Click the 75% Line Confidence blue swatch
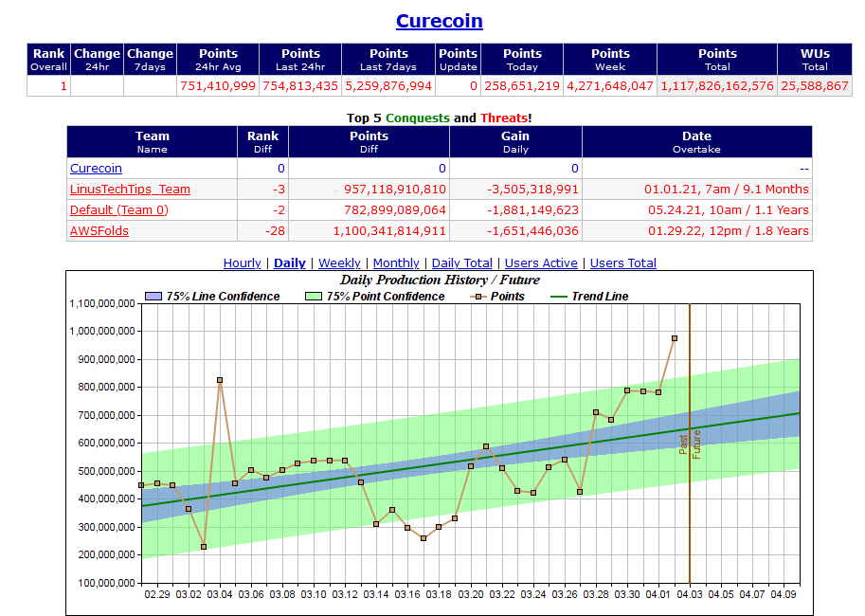Image resolution: width=865 pixels, height=616 pixels. (153, 297)
